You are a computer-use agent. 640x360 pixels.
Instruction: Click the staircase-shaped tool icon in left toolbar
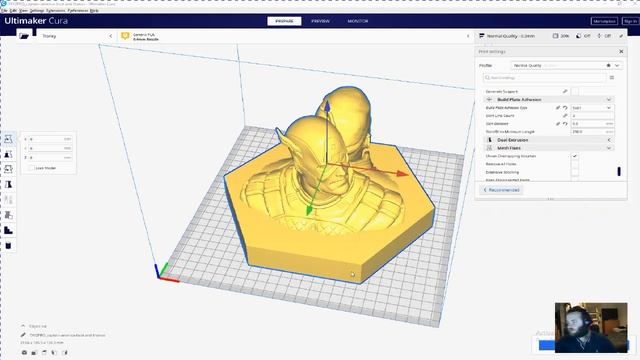pos(8,231)
